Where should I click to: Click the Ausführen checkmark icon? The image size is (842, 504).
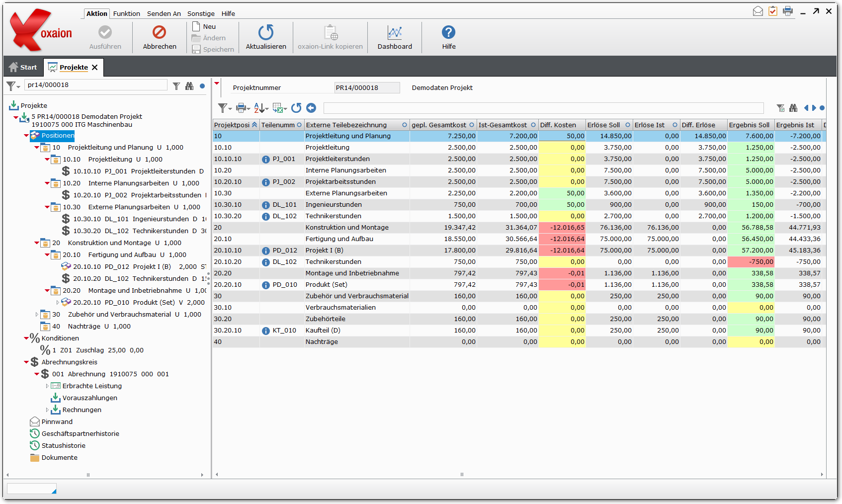point(105,32)
